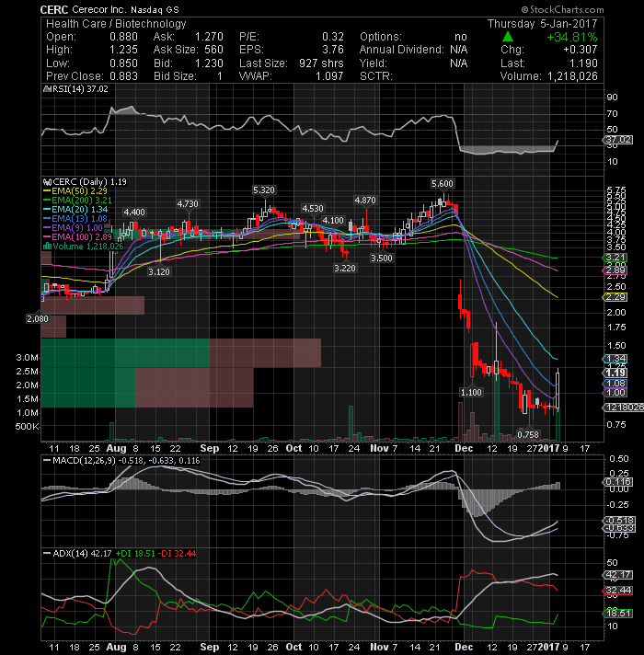Click the Open value 0.880
The height and width of the screenshot is (655, 644).
pos(123,37)
